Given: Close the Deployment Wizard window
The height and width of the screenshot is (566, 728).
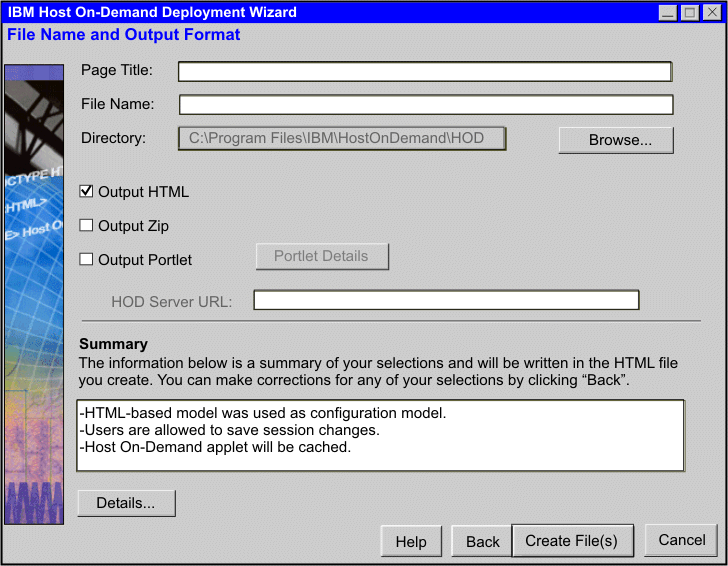Looking at the screenshot, I should pyautogui.click(x=712, y=12).
